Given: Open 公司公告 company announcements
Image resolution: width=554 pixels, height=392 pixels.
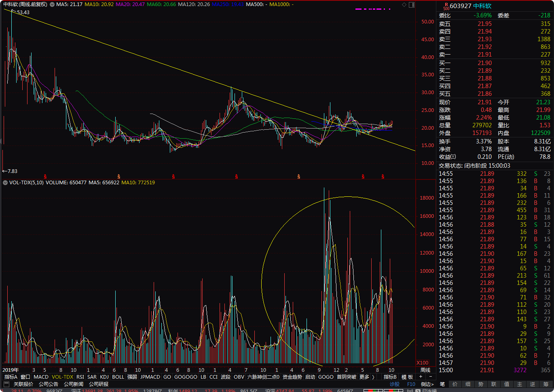Looking at the screenshot, I should [x=49, y=384].
